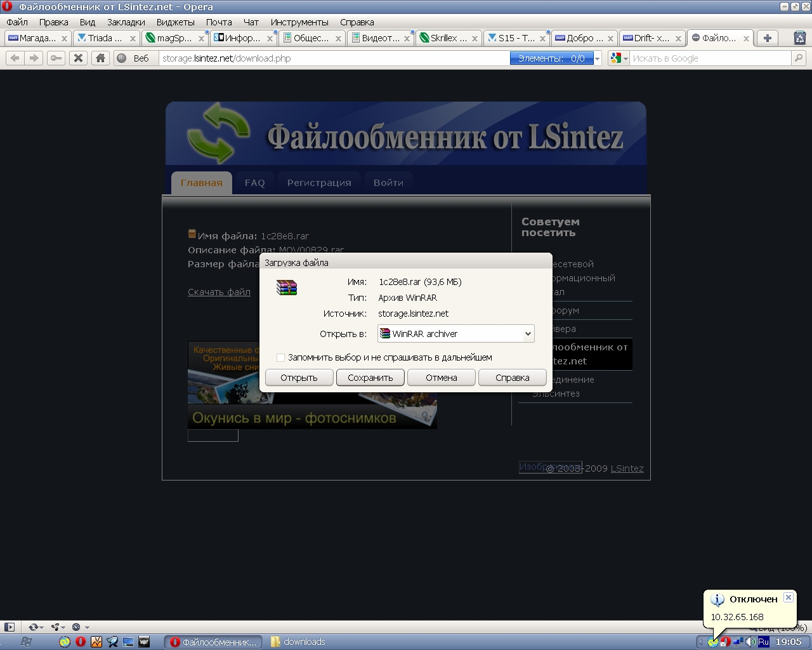Click the Сохранить button
Image resolution: width=812 pixels, height=650 pixels.
click(370, 378)
